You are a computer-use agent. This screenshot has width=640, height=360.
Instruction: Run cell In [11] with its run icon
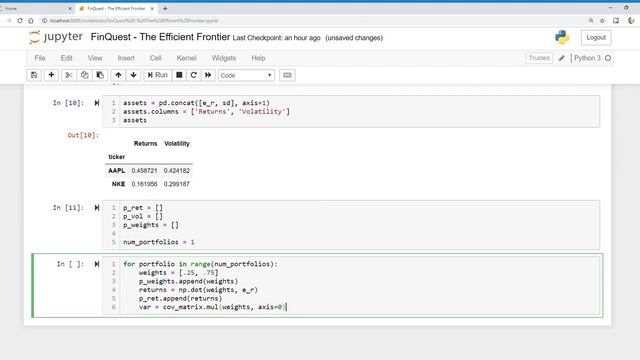click(x=97, y=208)
